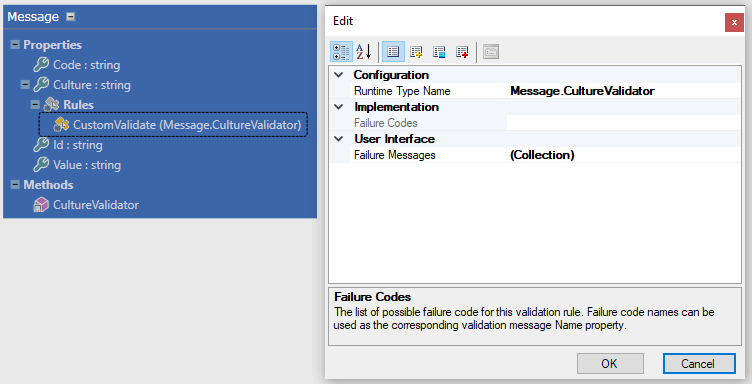Click the CustomValidate rule gear icon
Image resolution: width=752 pixels, height=384 pixels.
[x=61, y=125]
